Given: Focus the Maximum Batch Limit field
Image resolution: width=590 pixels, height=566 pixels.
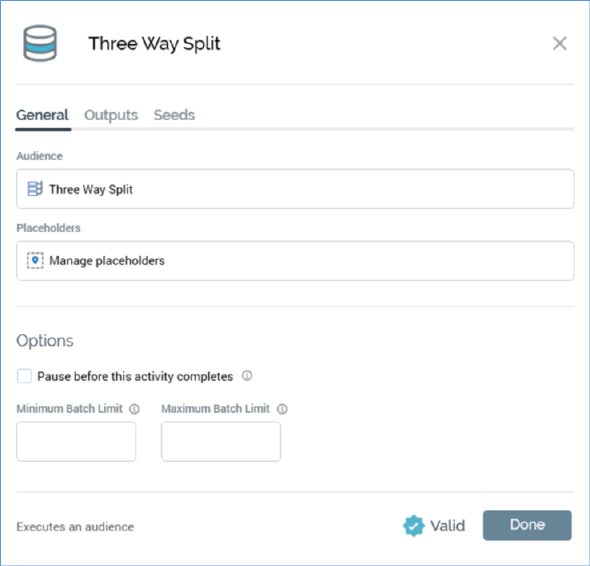Looking at the screenshot, I should pyautogui.click(x=221, y=441).
